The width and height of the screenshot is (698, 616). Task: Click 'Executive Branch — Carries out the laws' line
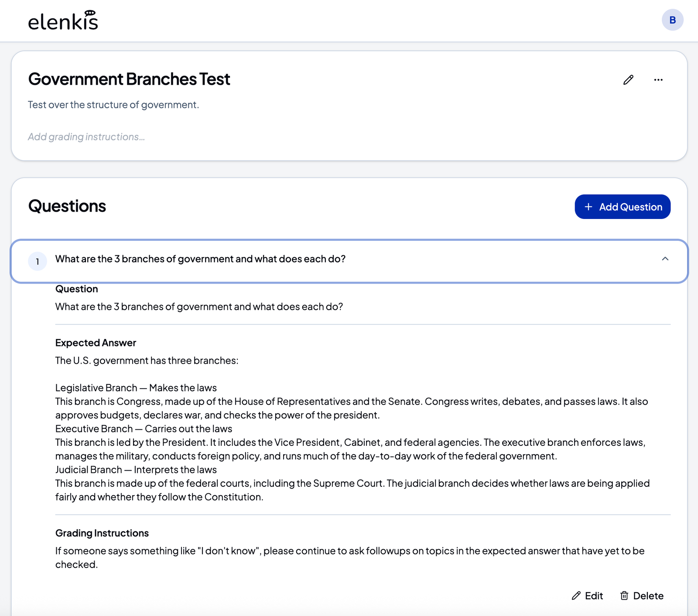(x=144, y=429)
